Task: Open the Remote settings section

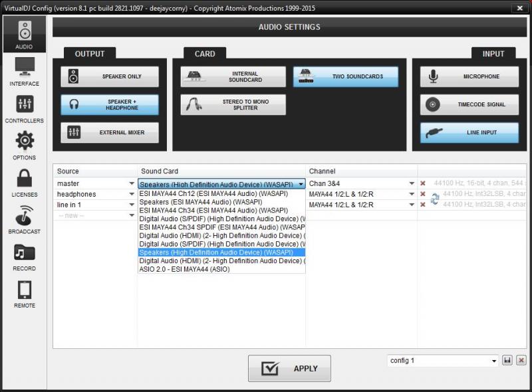Action: click(24, 294)
